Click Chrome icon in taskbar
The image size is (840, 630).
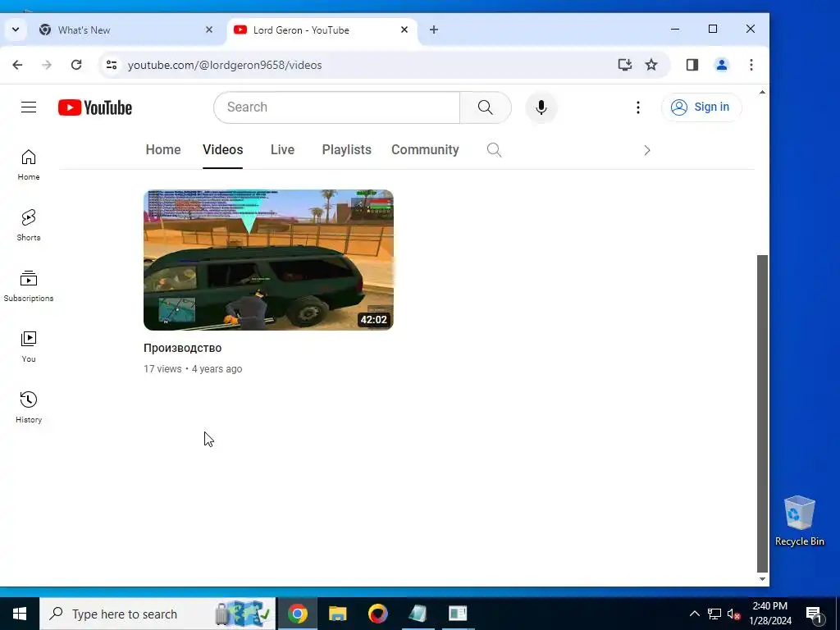coord(297,614)
